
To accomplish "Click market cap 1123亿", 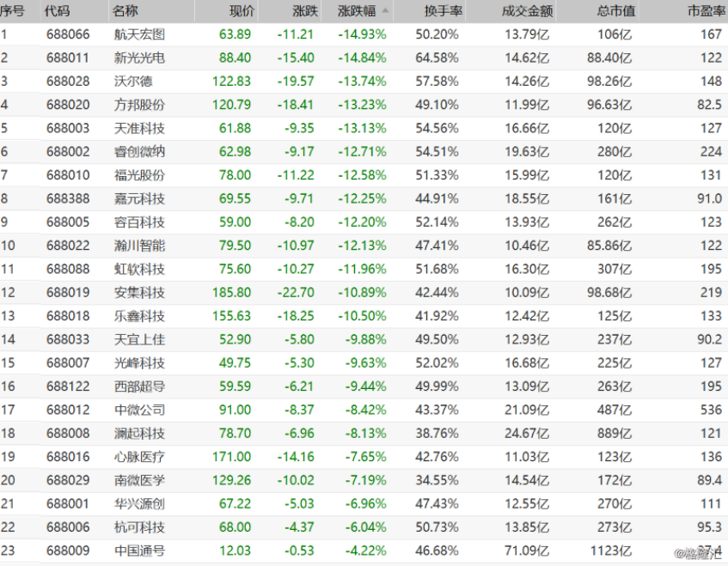I will (x=611, y=551).
